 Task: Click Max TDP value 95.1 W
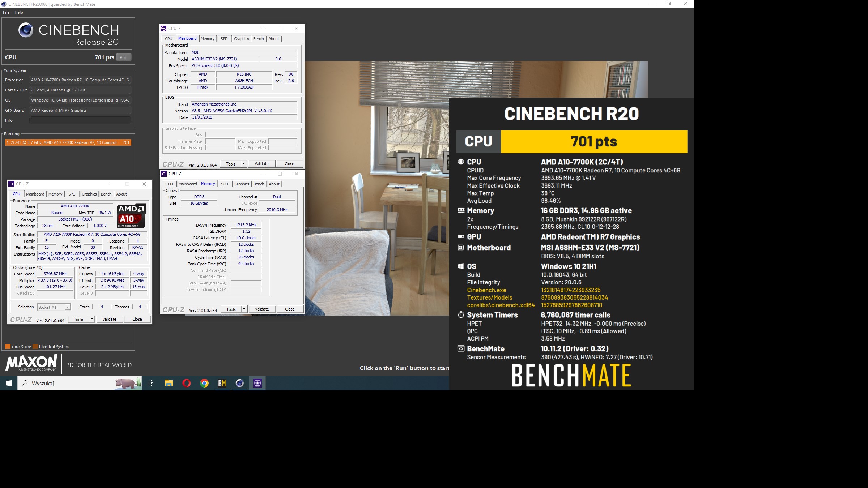[x=105, y=213]
